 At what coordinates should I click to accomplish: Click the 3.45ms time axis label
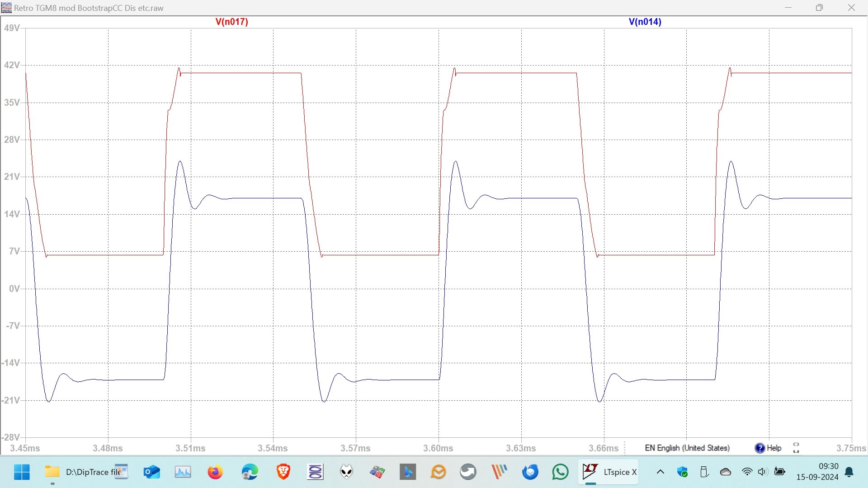click(x=25, y=448)
